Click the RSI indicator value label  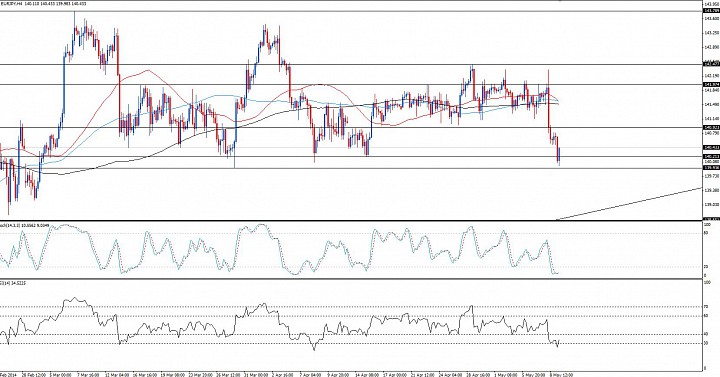[x=12, y=283]
